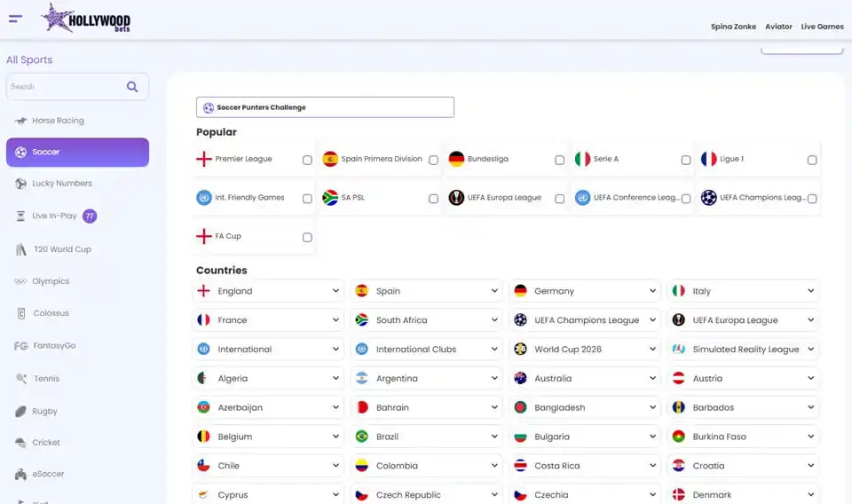Click the sidebar Search input field

[64, 87]
